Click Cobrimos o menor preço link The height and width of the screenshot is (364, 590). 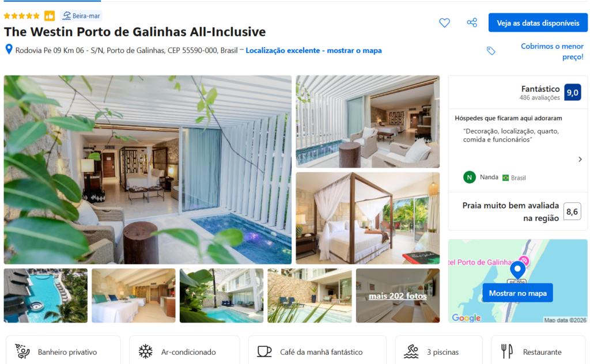[x=552, y=51]
